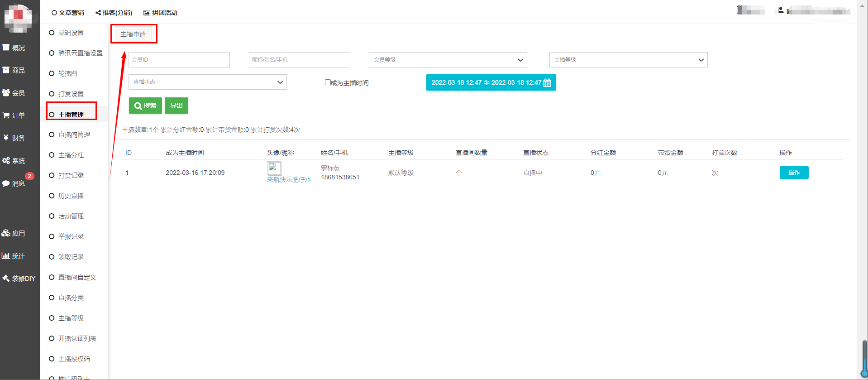Open 拼团活动 in the top menu
Image resolution: width=868 pixels, height=380 pixels.
pyautogui.click(x=161, y=13)
